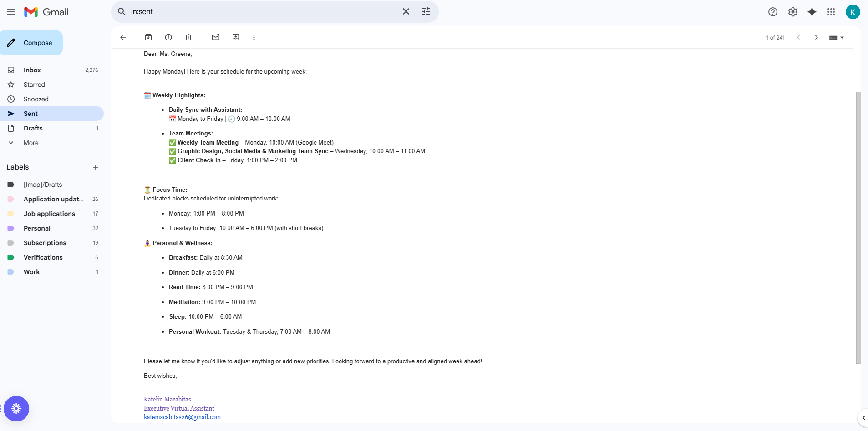Open the main menu hamburger icon

coord(11,12)
